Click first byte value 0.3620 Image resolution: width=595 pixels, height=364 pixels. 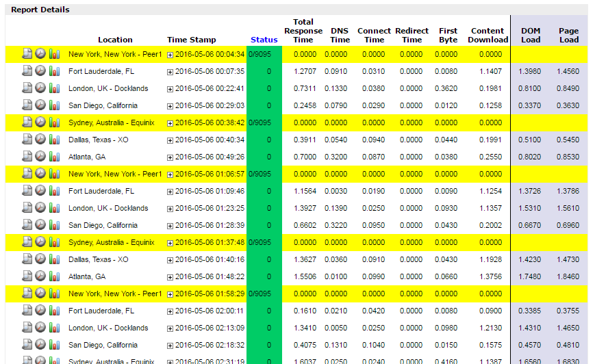[x=446, y=88]
